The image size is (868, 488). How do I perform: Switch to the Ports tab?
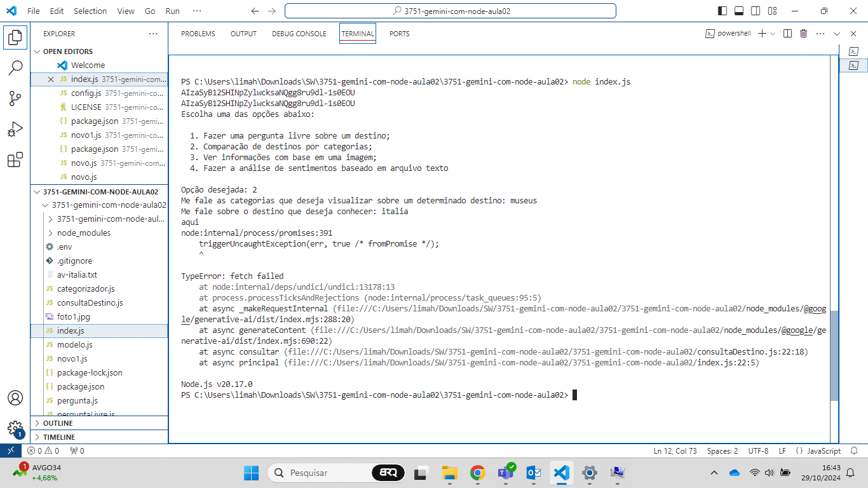click(400, 34)
